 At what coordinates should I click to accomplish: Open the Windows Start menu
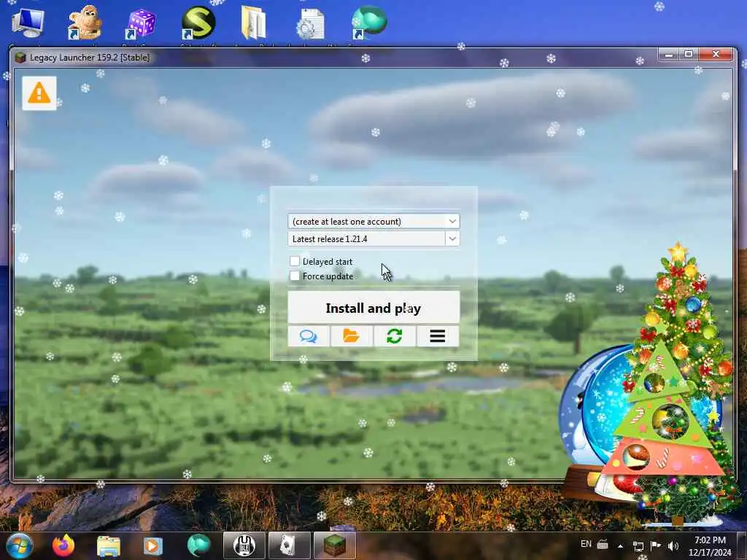point(20,545)
